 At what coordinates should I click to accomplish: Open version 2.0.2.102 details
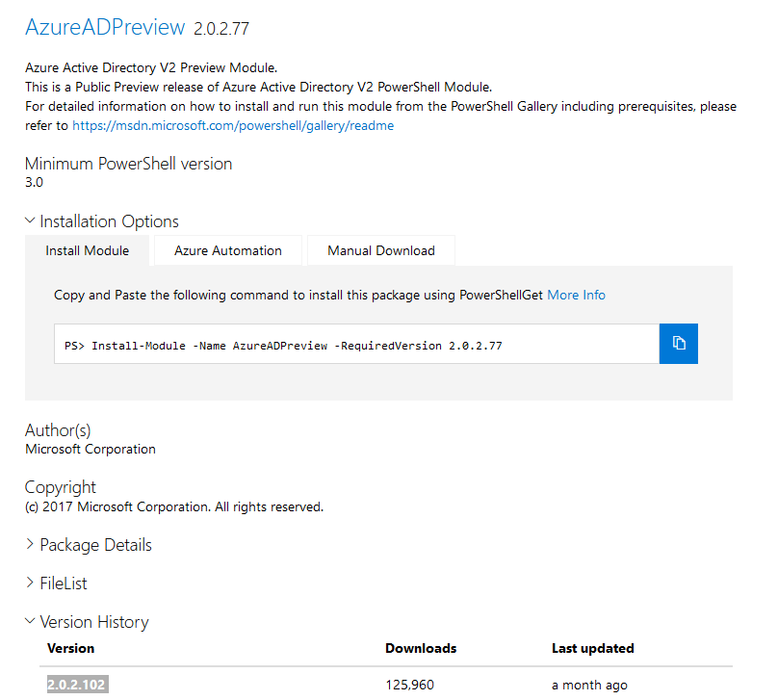click(77, 684)
